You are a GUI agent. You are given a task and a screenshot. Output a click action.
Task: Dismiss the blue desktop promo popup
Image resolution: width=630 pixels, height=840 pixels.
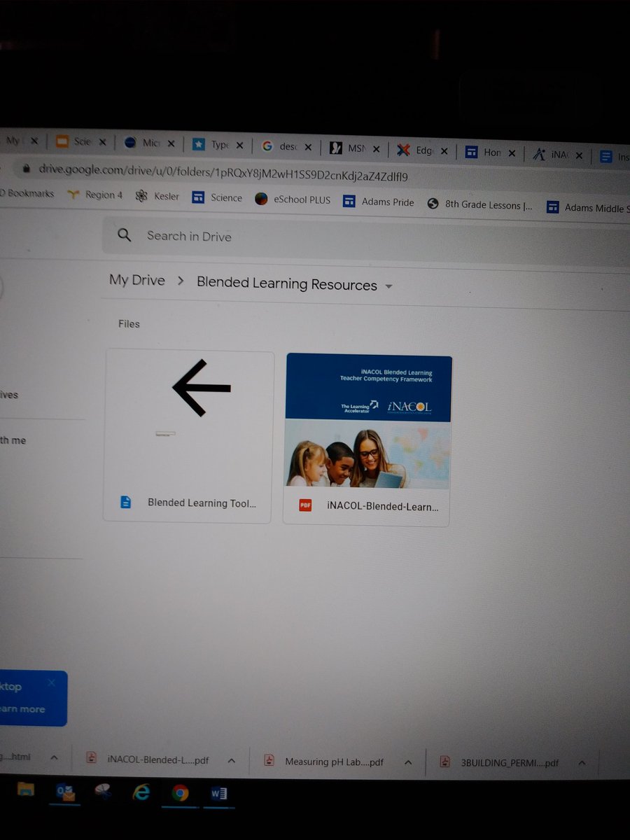51,682
